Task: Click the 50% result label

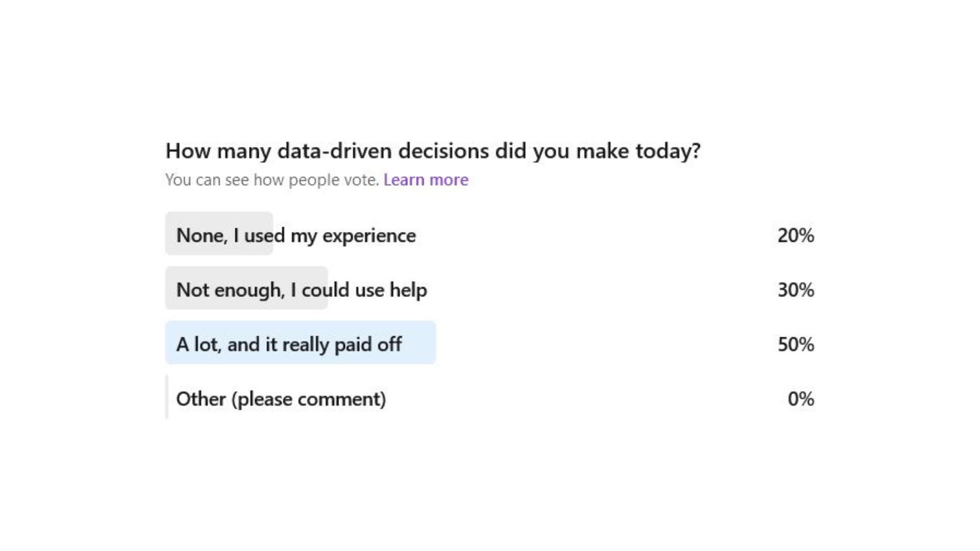Action: click(795, 344)
